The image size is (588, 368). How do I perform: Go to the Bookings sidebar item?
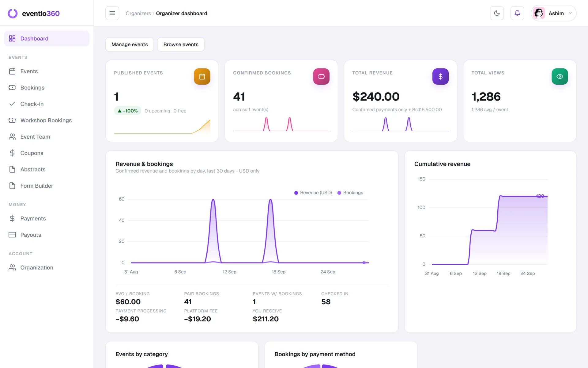pyautogui.click(x=47, y=87)
